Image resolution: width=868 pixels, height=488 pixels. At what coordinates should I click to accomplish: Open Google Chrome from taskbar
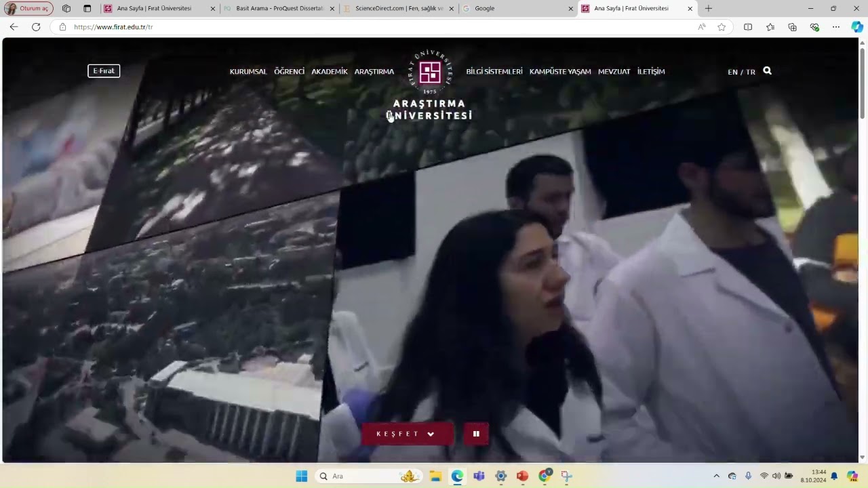click(x=545, y=476)
